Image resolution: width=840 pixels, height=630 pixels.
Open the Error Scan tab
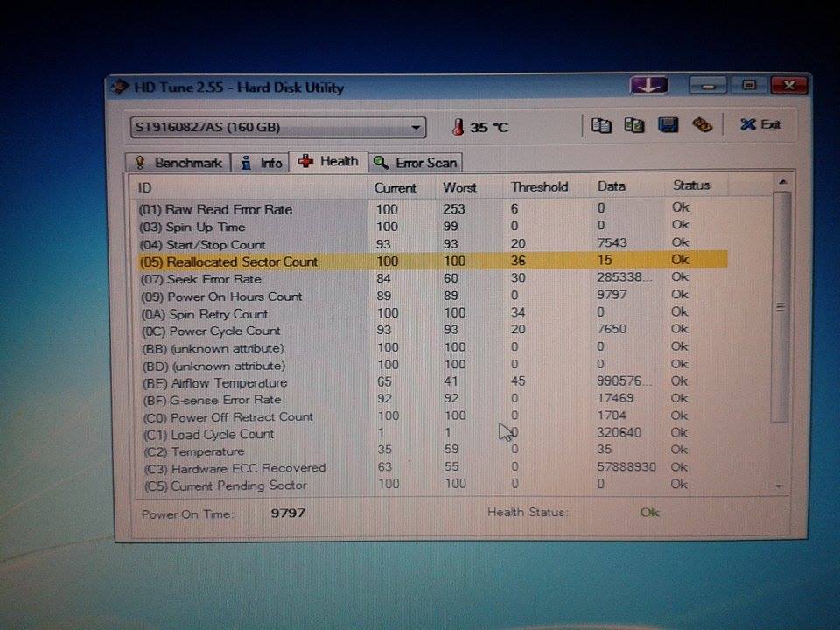415,163
